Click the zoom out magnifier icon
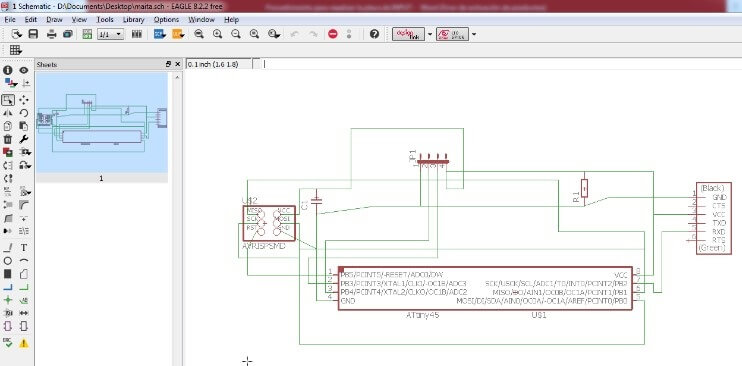The image size is (742, 366). [236, 34]
